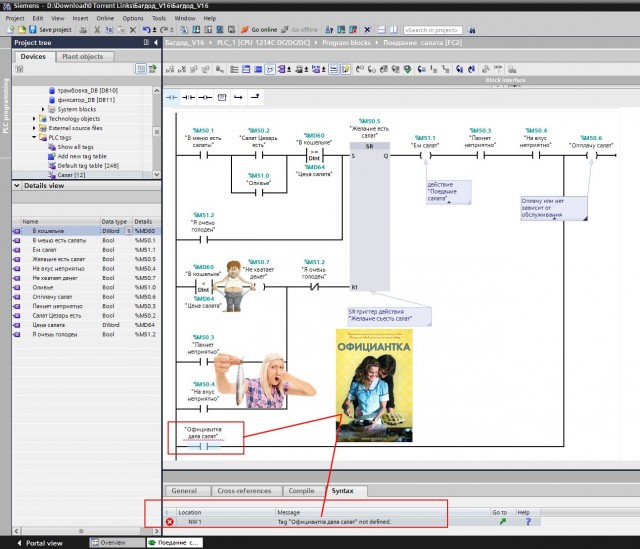Select the Цена салата tag row

pos(87,325)
